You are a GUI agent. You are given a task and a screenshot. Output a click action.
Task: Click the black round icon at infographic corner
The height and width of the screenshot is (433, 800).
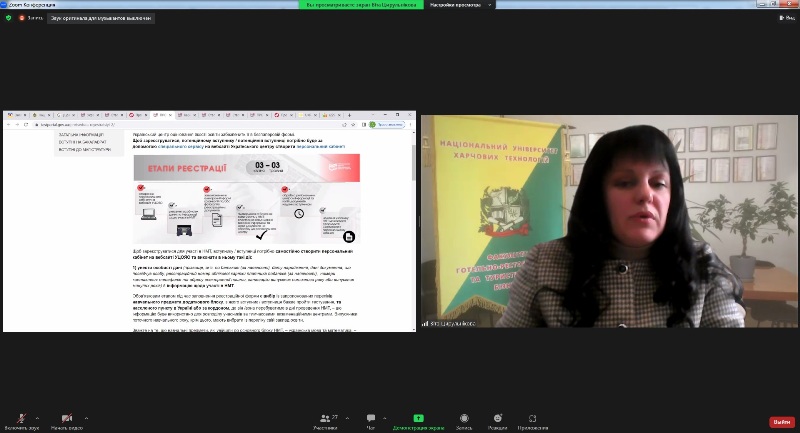click(349, 237)
